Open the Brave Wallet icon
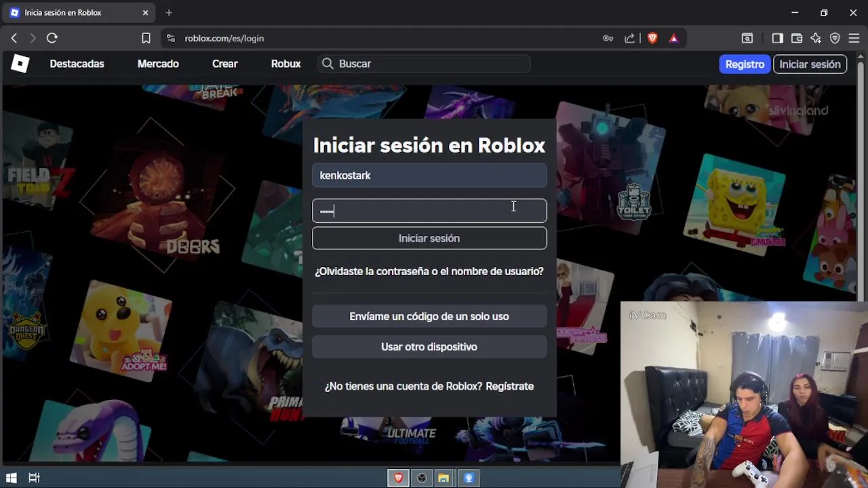The width and height of the screenshot is (868, 488). (x=797, y=39)
